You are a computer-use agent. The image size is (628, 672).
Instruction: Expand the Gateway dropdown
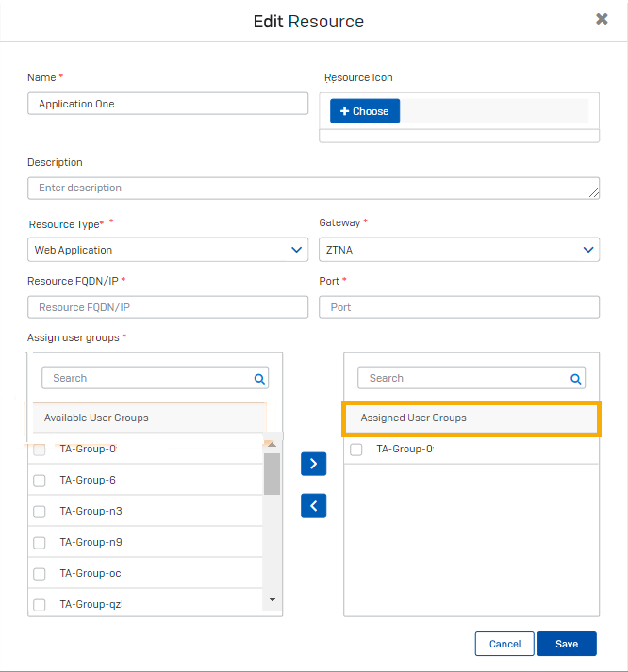click(x=459, y=250)
